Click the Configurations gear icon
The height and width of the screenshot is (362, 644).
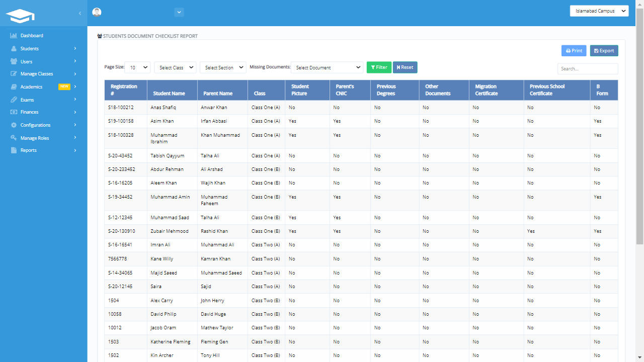click(13, 125)
